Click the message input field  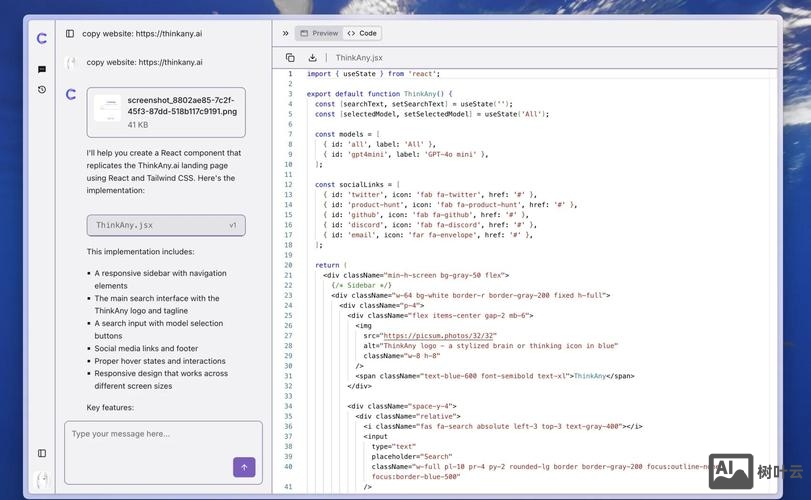point(163,435)
